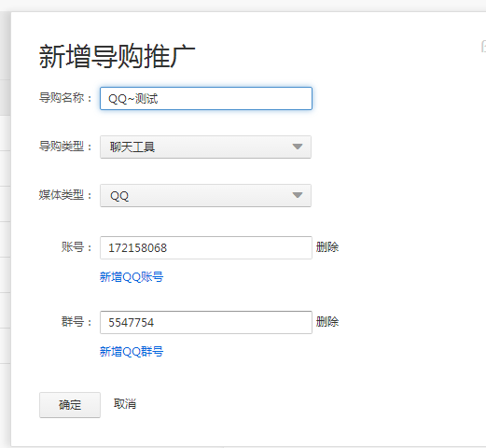Screen dimensions: 486x448
Task: Open the 导购类型 dropdown showing 聊天工具
Action: coord(205,147)
